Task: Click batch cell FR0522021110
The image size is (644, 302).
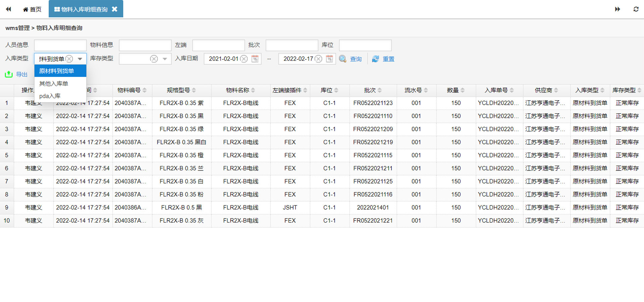Action: pos(373,116)
